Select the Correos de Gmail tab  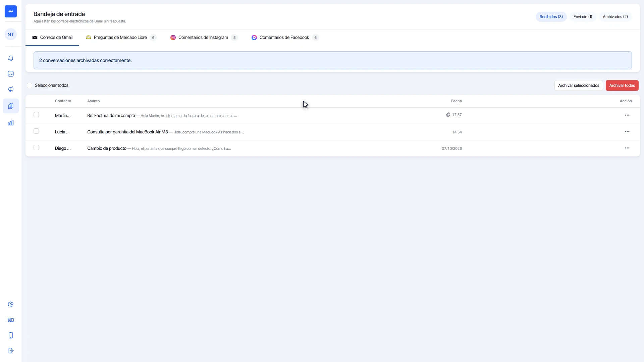point(52,38)
